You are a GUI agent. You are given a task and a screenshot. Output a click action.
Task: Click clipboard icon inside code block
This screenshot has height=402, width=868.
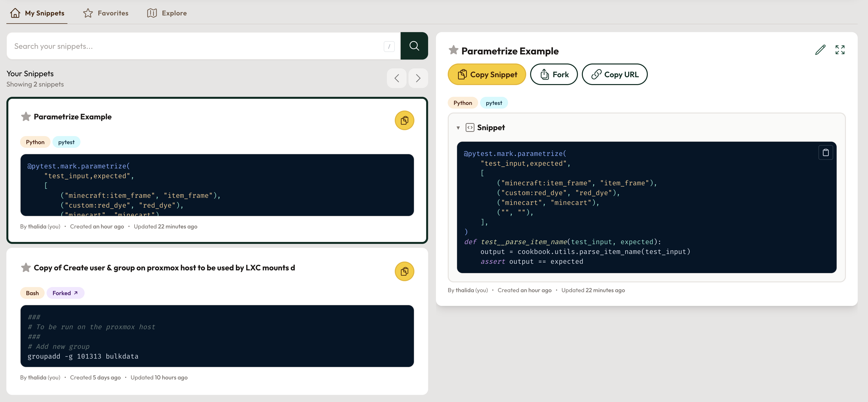click(825, 153)
